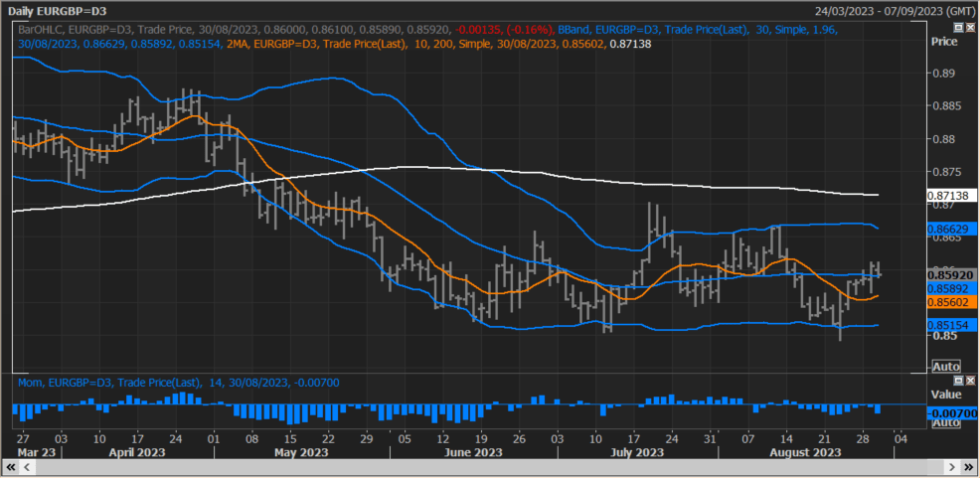Screen dimensions: 980x478
Task: Toggle Auto scaling below the momentum value
Action: tap(945, 423)
